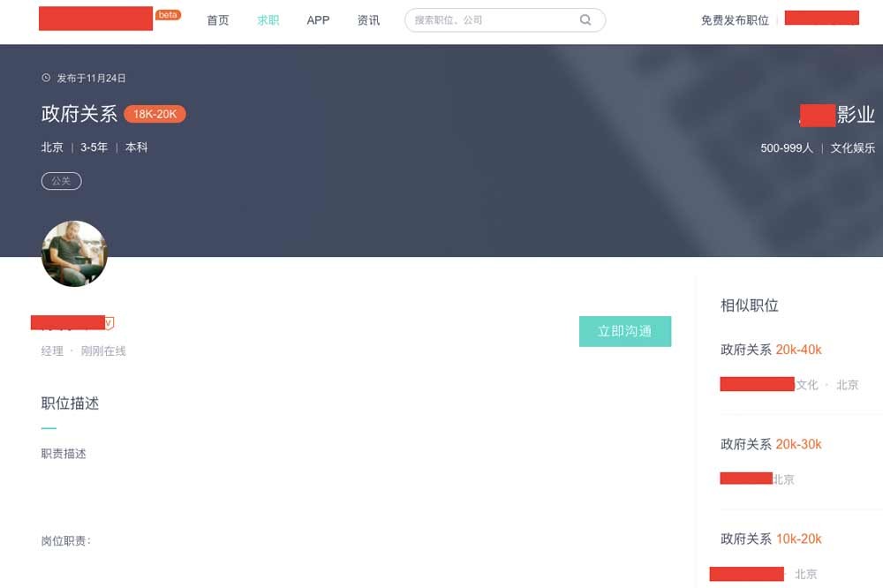Click the 政府关系 job title heading
883x588 pixels.
[x=79, y=114]
